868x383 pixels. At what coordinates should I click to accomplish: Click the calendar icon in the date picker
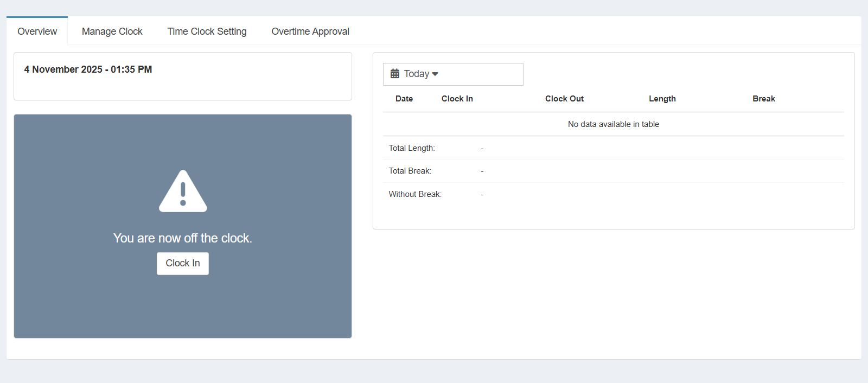click(x=395, y=74)
